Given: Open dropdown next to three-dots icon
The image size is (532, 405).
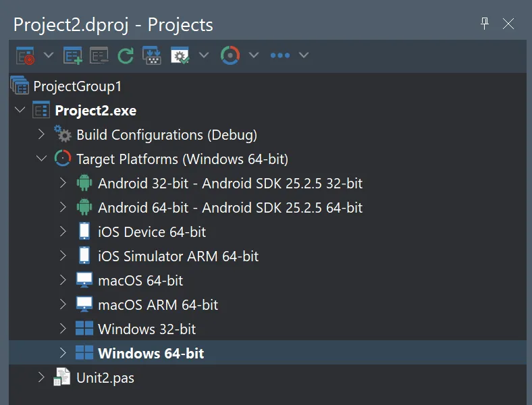Looking at the screenshot, I should click(x=304, y=55).
